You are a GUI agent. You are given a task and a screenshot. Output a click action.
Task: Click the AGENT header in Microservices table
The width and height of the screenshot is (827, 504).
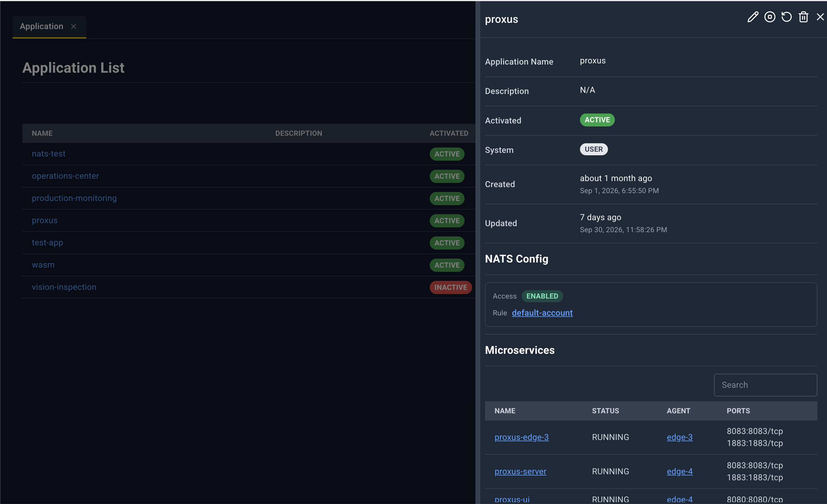[678, 411]
